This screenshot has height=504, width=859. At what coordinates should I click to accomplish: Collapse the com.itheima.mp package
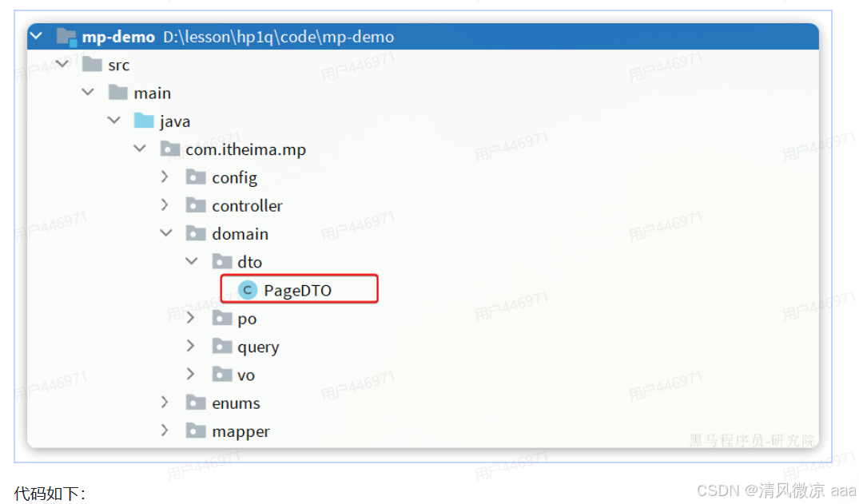(141, 149)
